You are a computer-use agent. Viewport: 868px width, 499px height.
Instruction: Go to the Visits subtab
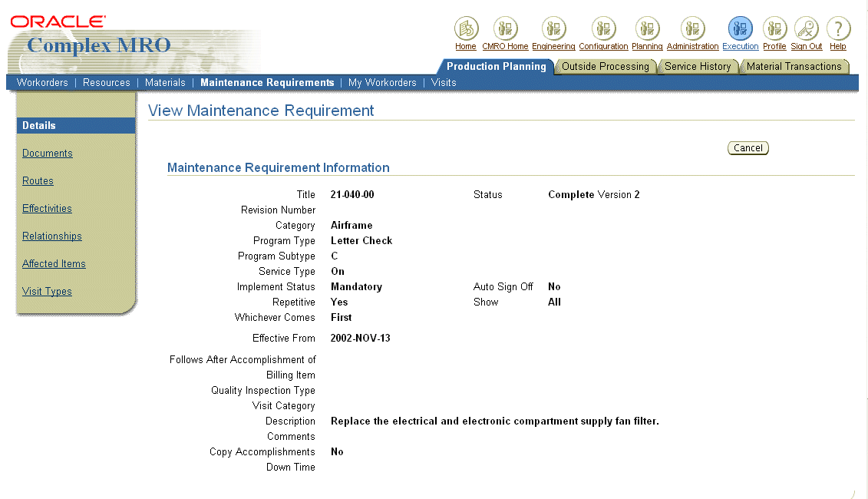(x=444, y=82)
